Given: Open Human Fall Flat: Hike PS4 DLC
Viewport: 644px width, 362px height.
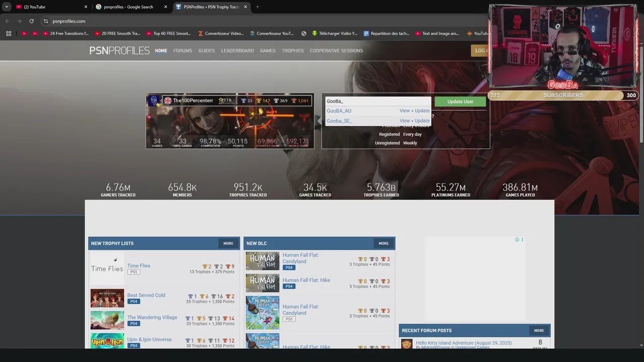Looking at the screenshot, I should tap(306, 281).
